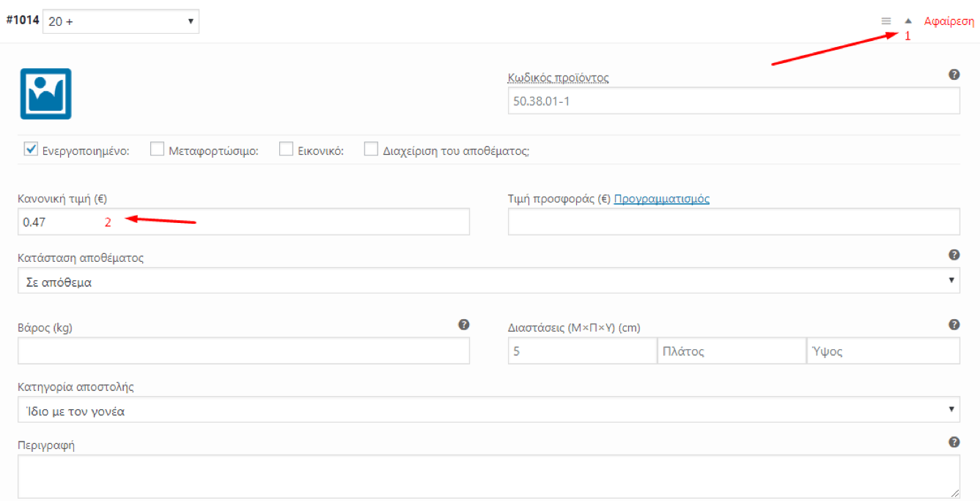This screenshot has height=501, width=980.
Task: Click the Κανονική τιμή price field
Action: click(243, 222)
